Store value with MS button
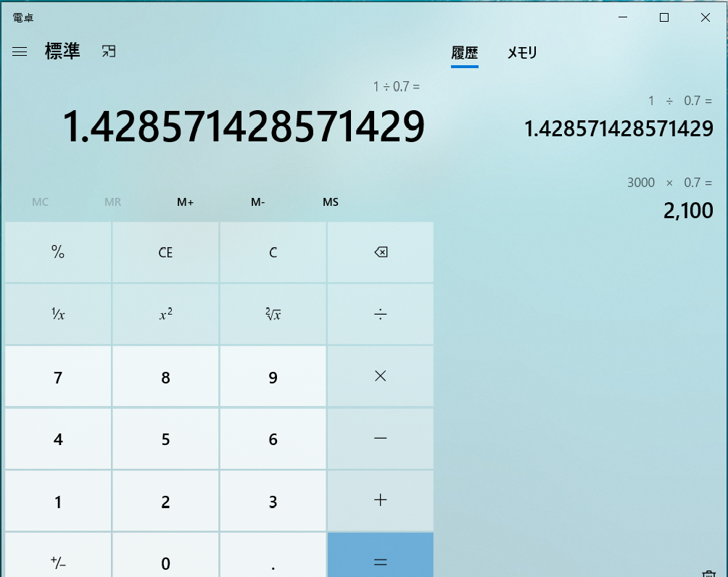 click(x=331, y=202)
